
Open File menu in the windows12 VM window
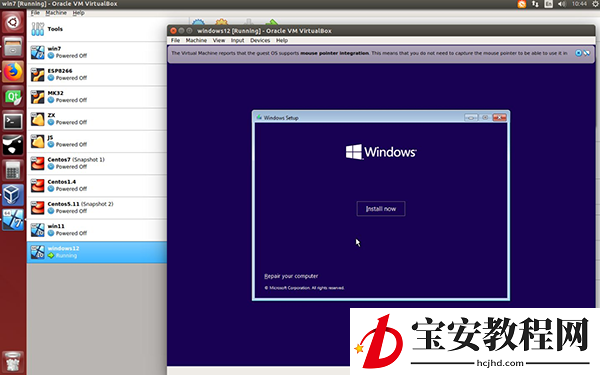pyautogui.click(x=175, y=40)
